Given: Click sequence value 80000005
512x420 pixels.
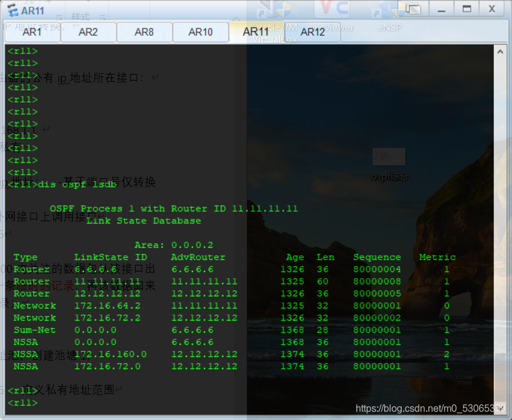Looking at the screenshot, I should (x=377, y=293).
